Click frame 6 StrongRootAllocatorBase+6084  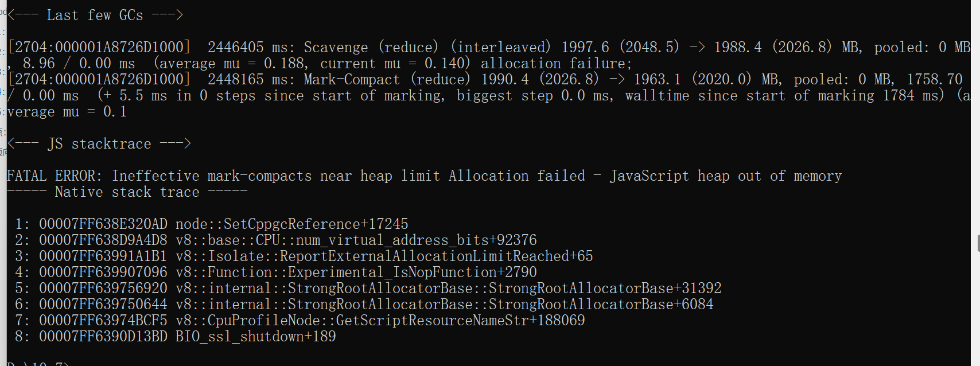click(444, 305)
